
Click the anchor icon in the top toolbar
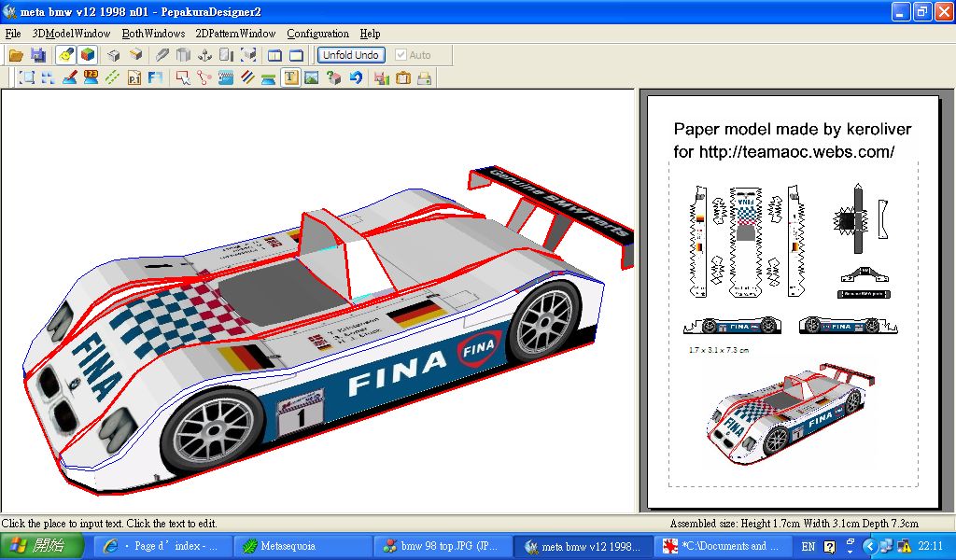click(x=205, y=55)
